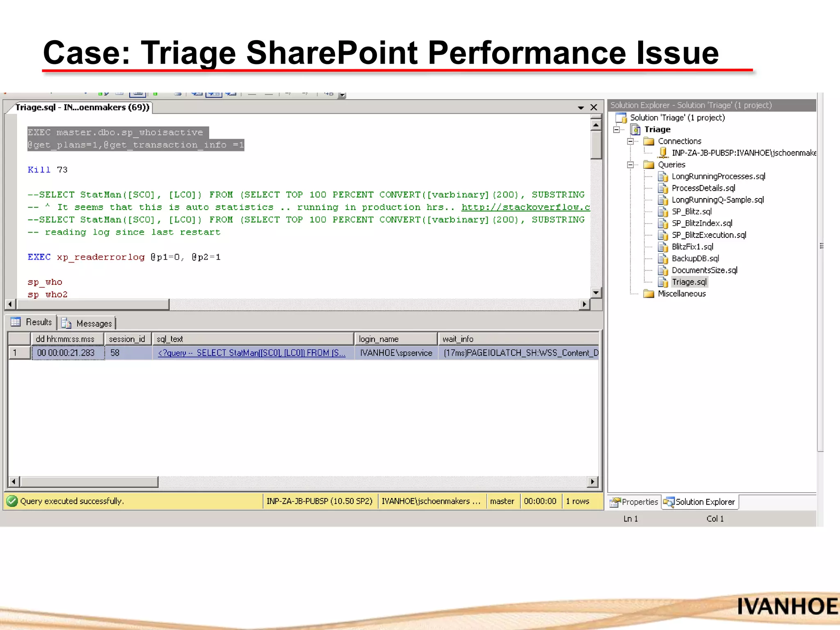Click the Triage project icon
Screen dimensions: 840x630
pyautogui.click(x=635, y=130)
